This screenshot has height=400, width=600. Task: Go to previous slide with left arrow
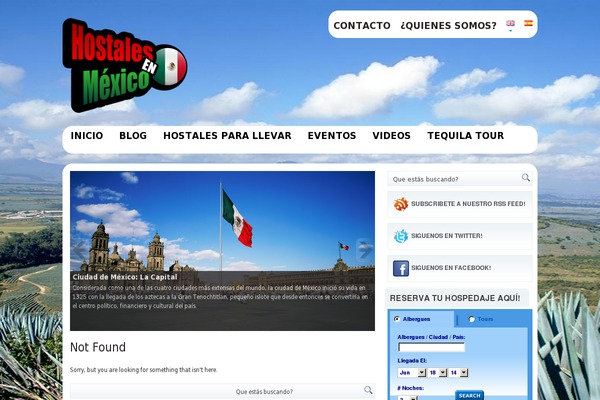(80, 250)
